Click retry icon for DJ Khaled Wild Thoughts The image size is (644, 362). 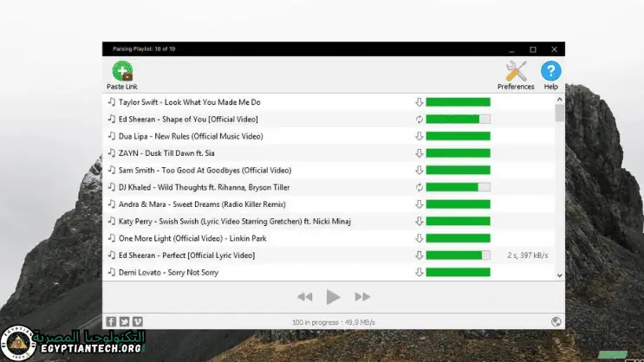[419, 187]
